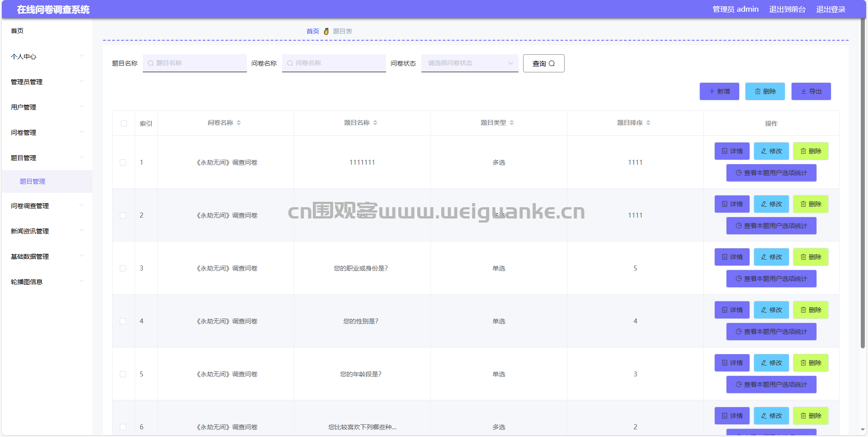The width and height of the screenshot is (868, 437).
Task: Open 详情 for 您的性别是? row
Action: pyautogui.click(x=732, y=310)
